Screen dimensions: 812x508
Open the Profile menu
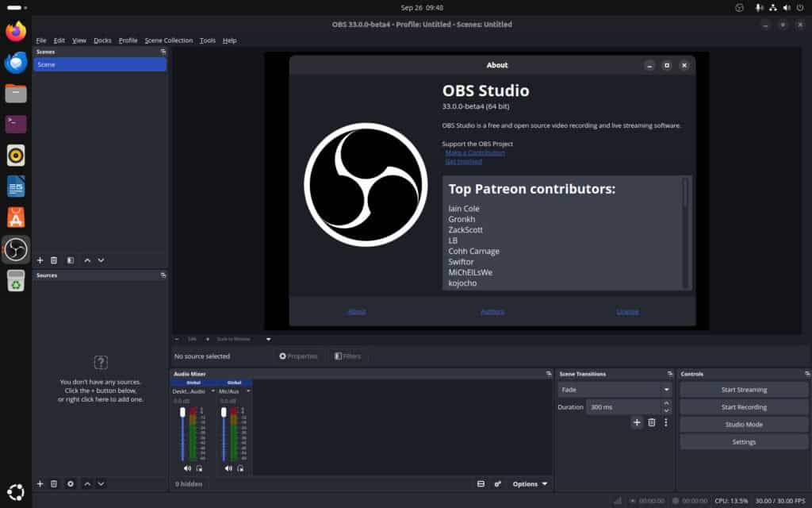(128, 40)
